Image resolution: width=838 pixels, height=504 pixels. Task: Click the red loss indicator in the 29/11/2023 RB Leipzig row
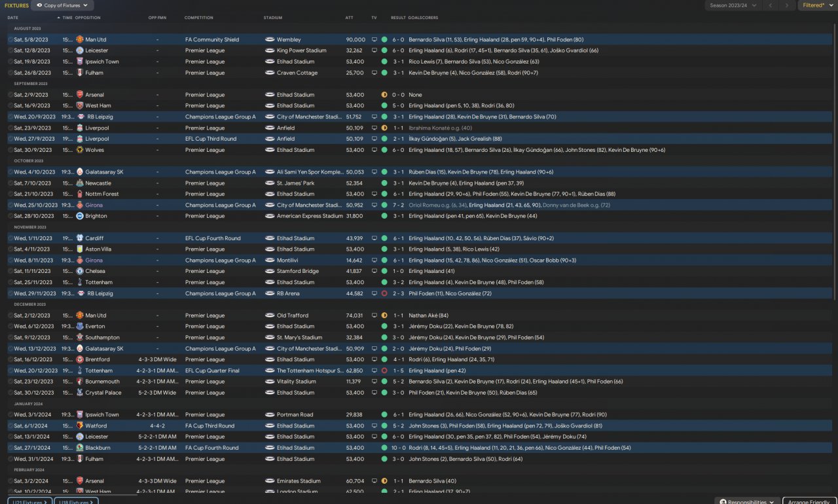(384, 294)
